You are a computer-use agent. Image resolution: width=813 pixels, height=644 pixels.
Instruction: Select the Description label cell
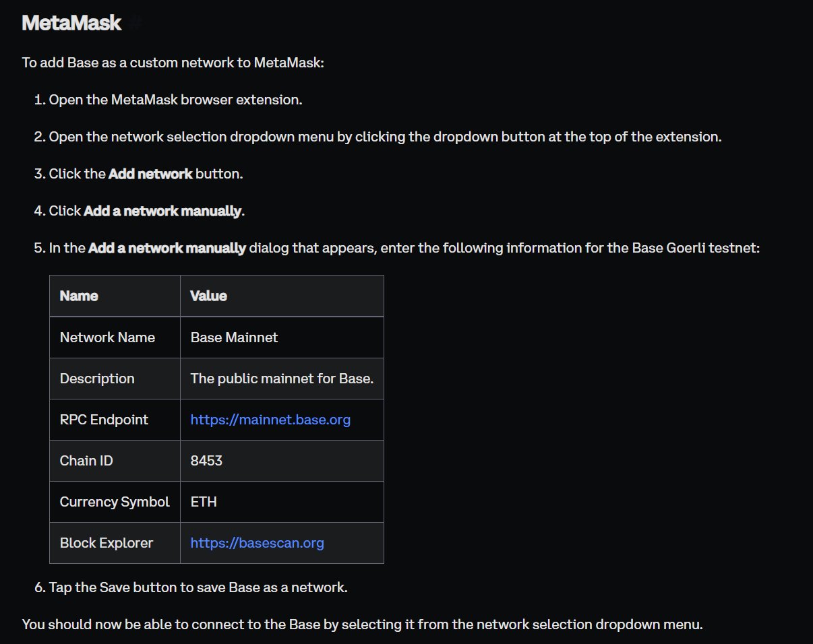(115, 379)
